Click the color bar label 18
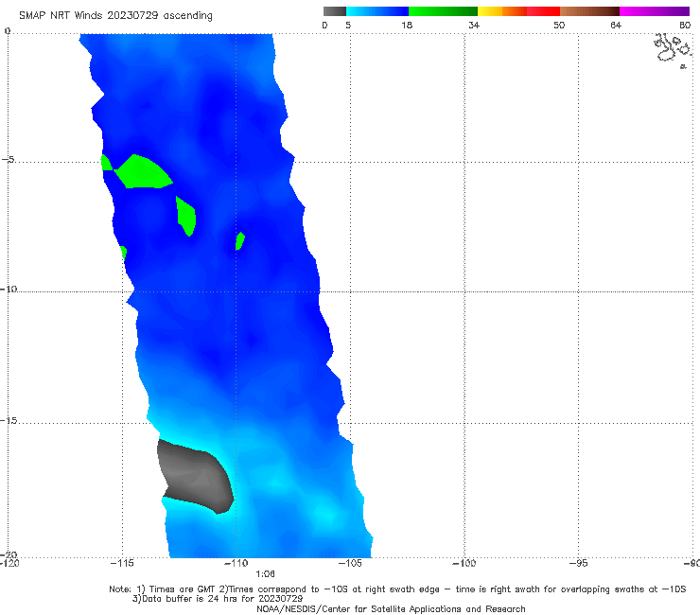The image size is (700, 615). [407, 25]
